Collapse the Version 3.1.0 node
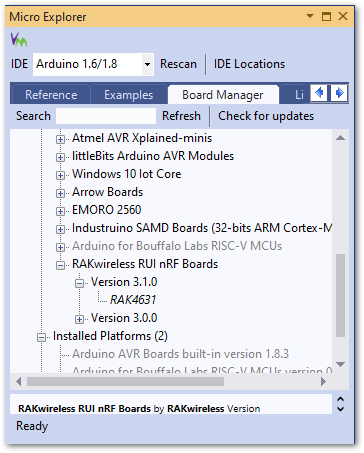The image size is (364, 453). coord(79,283)
